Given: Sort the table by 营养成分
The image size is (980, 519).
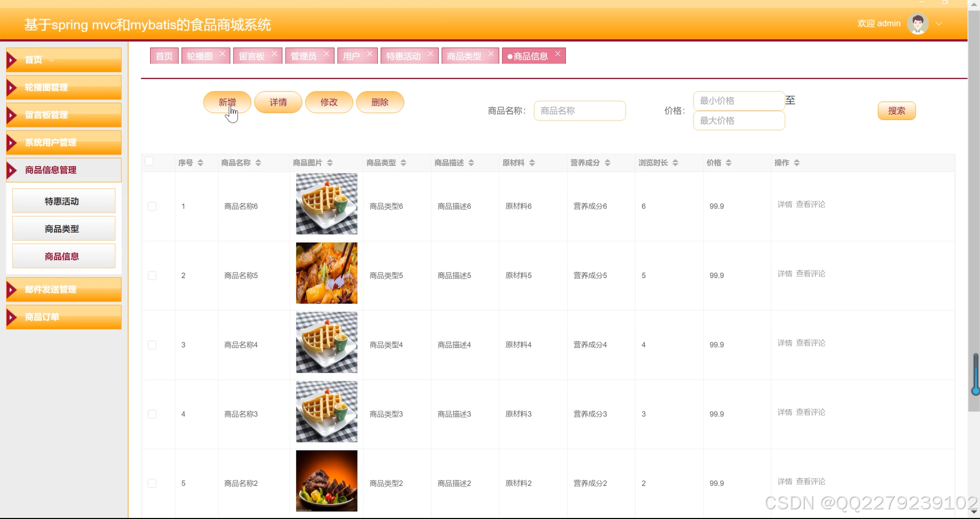Looking at the screenshot, I should point(608,163).
